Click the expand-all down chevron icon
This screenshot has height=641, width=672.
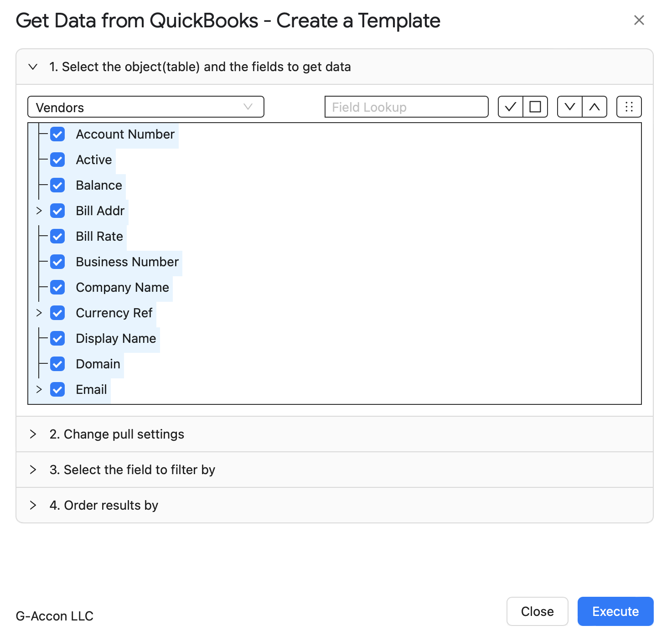(x=570, y=107)
